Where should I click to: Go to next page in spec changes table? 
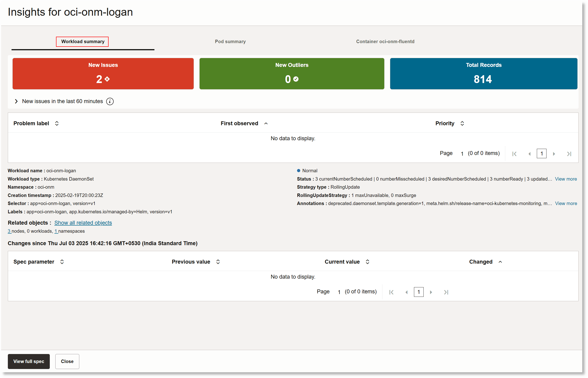click(431, 292)
